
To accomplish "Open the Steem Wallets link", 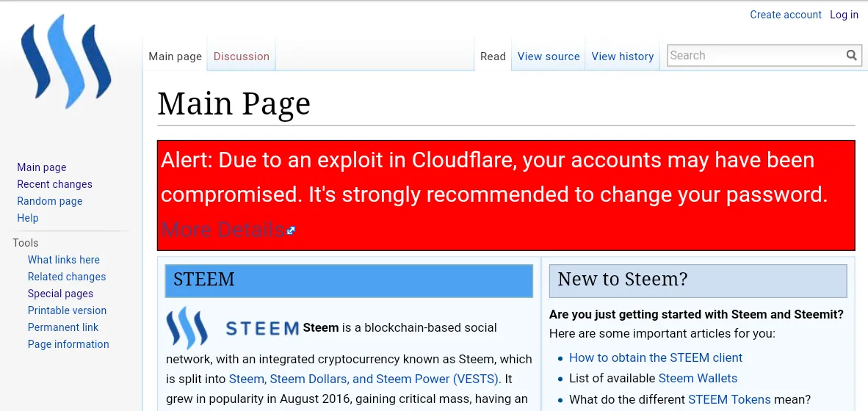I will tap(698, 379).
